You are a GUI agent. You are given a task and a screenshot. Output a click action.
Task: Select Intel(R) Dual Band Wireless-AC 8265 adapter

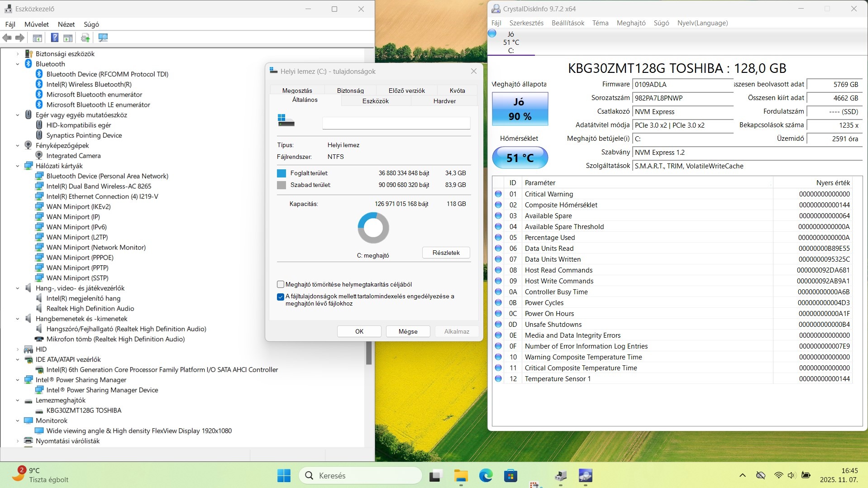click(99, 187)
